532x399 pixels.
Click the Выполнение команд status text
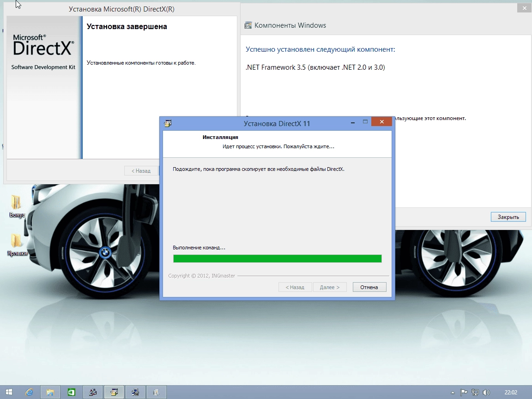click(199, 248)
